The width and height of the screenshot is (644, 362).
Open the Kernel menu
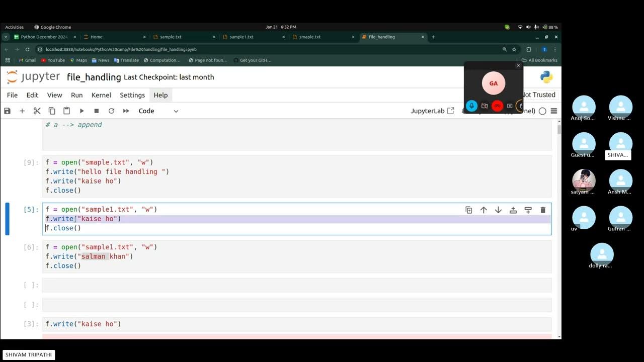point(101,95)
